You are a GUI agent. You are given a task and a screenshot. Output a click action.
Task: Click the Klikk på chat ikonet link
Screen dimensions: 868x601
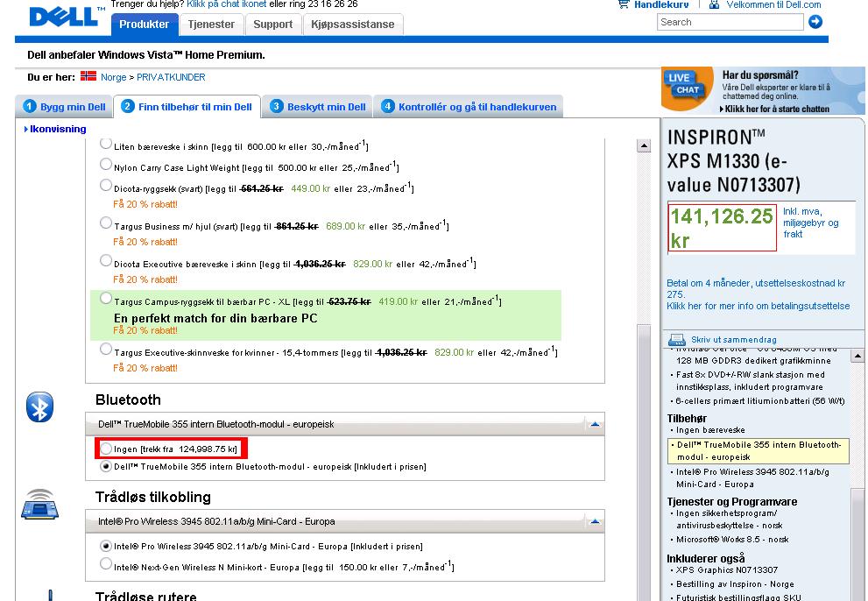coord(226,4)
